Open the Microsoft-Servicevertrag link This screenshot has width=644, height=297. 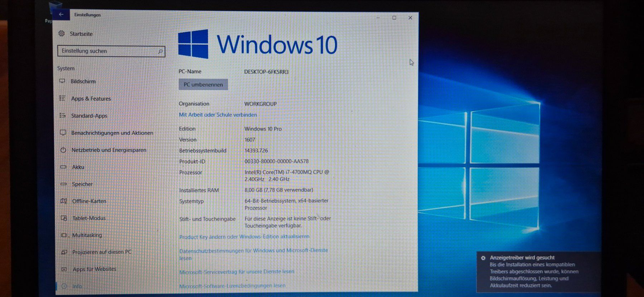pos(237,272)
